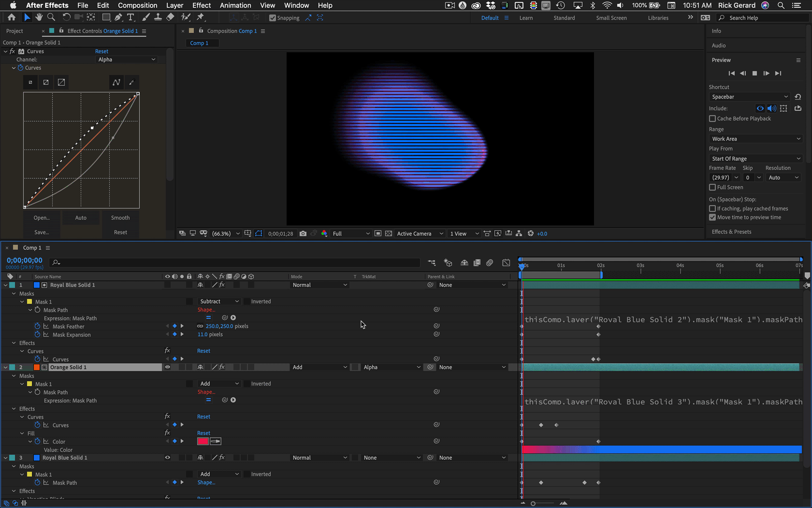Click the Spotlight search icon in menu bar

click(781, 5)
